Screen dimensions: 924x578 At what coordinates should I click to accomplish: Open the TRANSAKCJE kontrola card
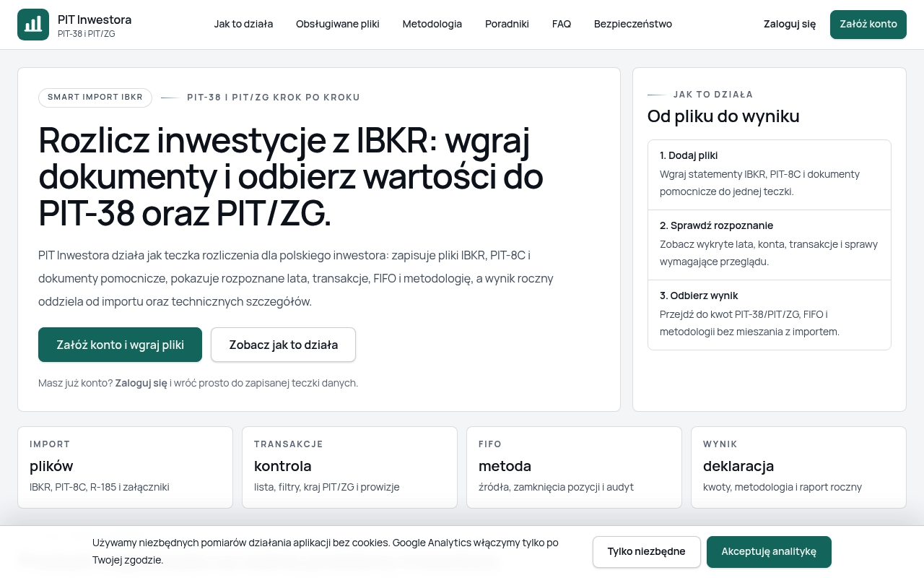pos(350,467)
